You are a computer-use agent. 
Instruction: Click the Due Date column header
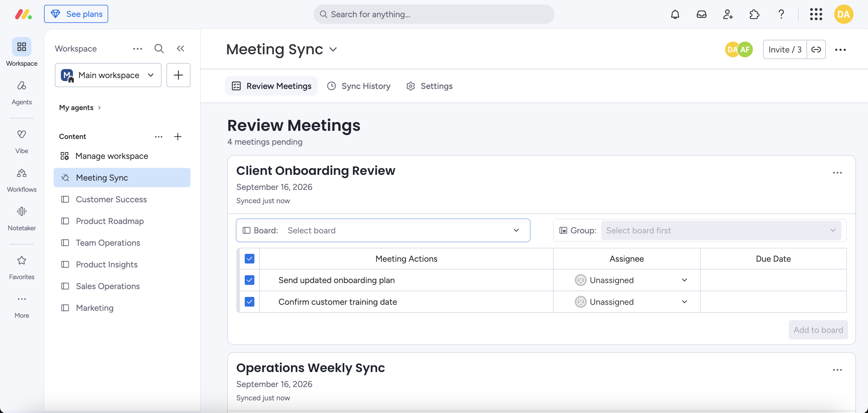point(773,259)
